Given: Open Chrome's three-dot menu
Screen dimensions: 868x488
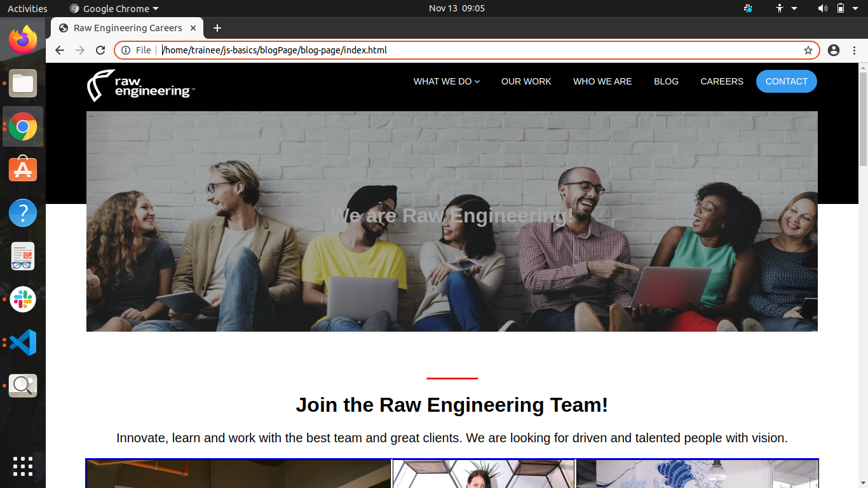Looking at the screenshot, I should click(x=854, y=50).
